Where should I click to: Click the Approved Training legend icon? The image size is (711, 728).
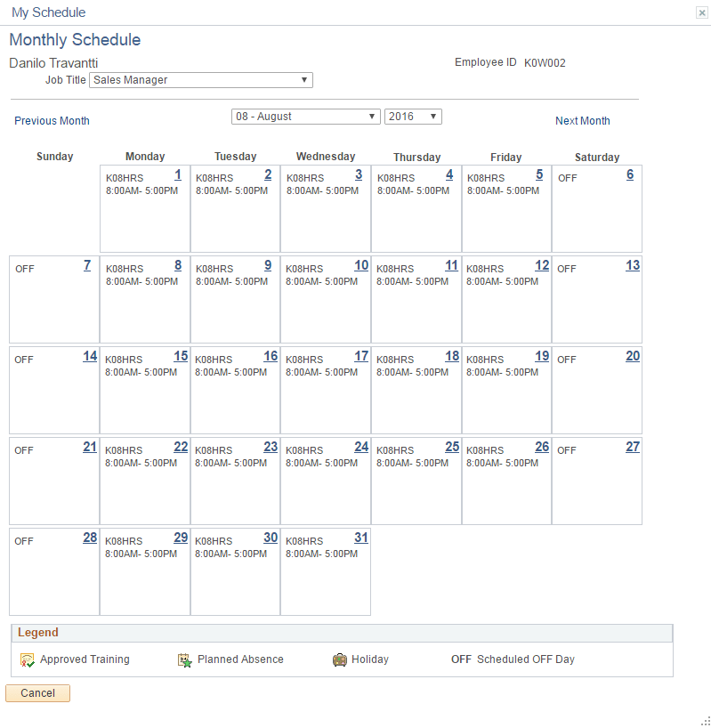pos(27,659)
